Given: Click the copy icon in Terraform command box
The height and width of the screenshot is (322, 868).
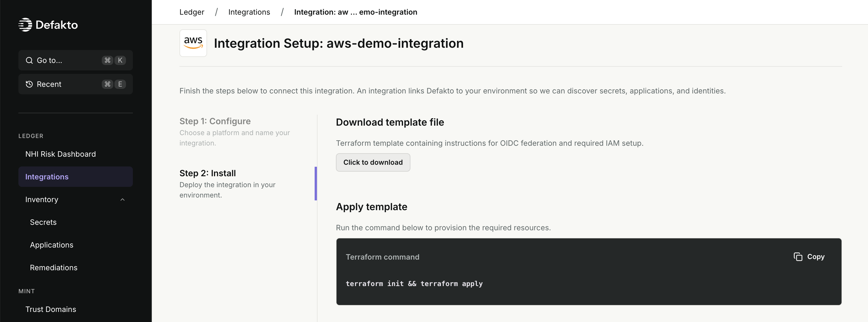Looking at the screenshot, I should pos(798,257).
